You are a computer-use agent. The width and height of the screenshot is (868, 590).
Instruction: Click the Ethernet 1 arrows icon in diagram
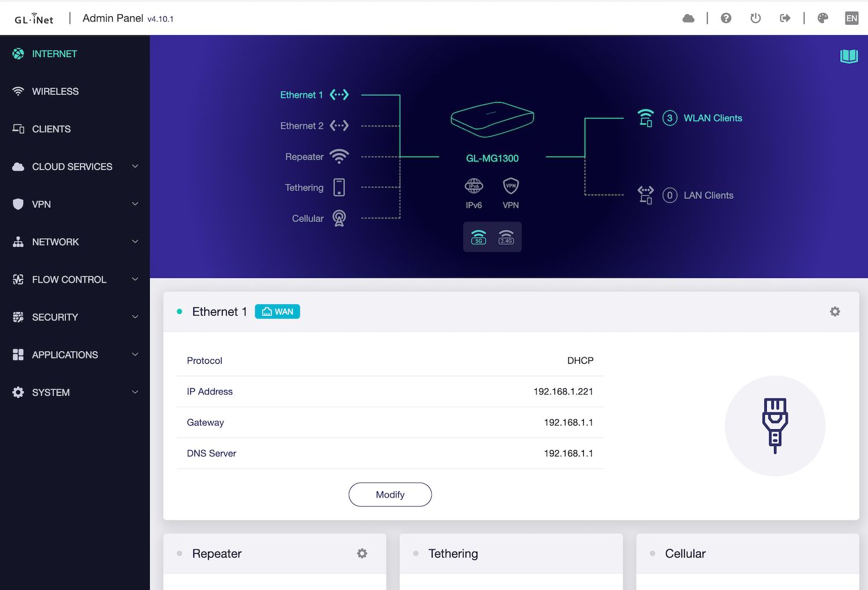(x=339, y=95)
